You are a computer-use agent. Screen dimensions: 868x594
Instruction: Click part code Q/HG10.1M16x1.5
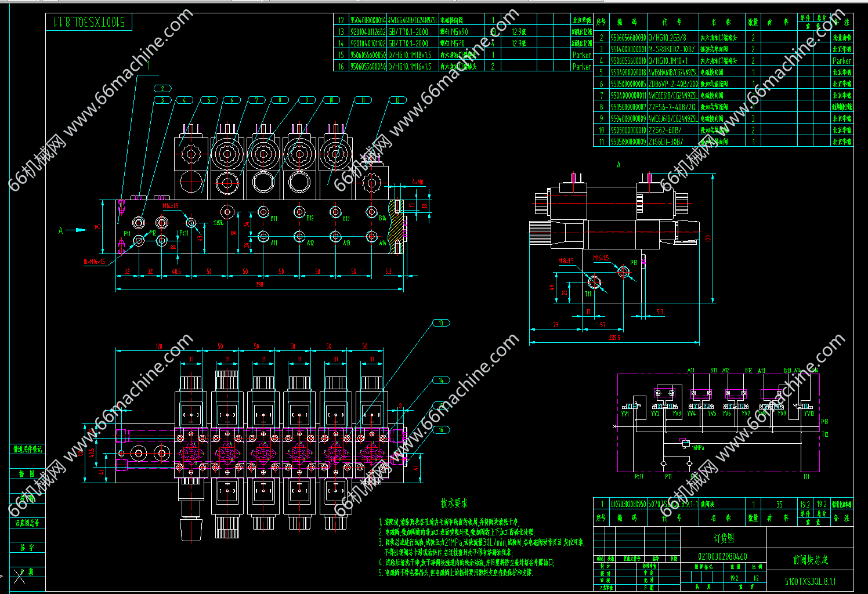coord(410,67)
